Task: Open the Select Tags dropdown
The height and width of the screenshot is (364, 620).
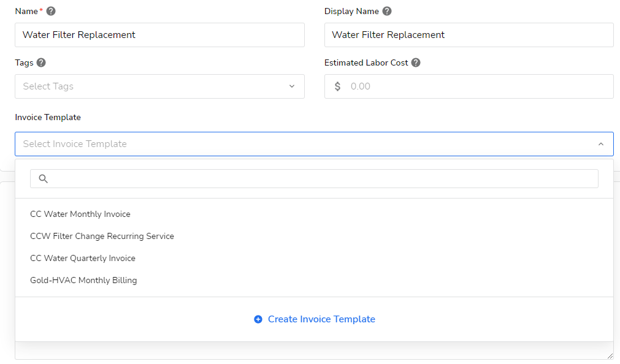Action: pyautogui.click(x=153, y=86)
